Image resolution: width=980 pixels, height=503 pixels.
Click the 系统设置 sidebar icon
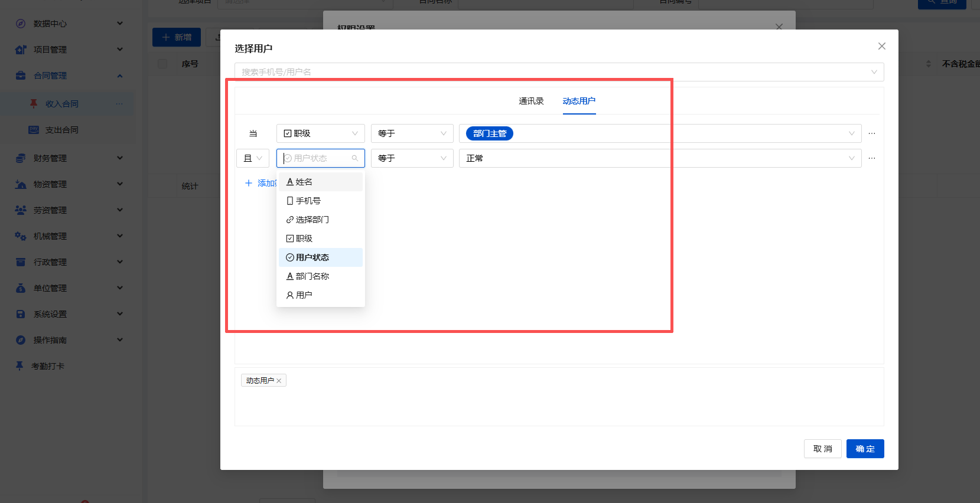click(x=21, y=314)
